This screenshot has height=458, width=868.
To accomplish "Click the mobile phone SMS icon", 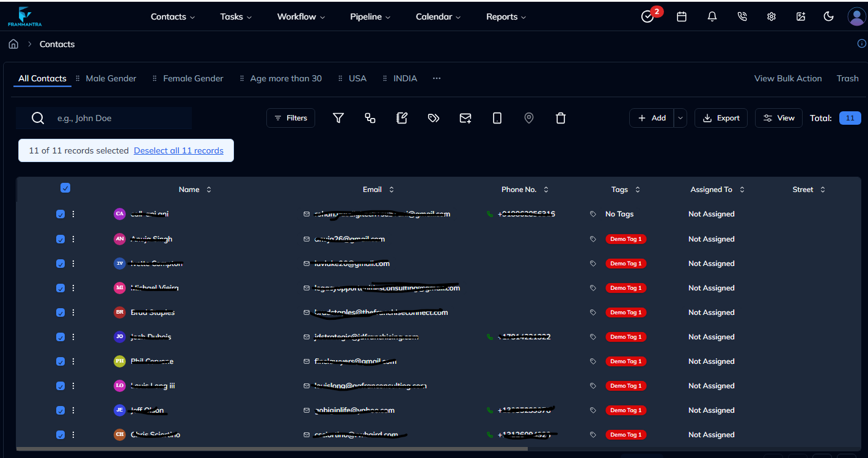I will pos(497,118).
